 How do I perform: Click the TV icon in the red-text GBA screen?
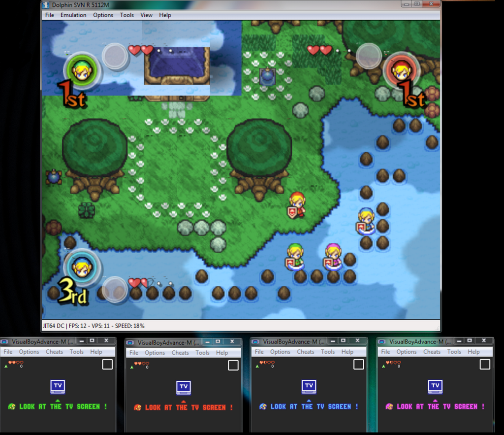pos(183,387)
